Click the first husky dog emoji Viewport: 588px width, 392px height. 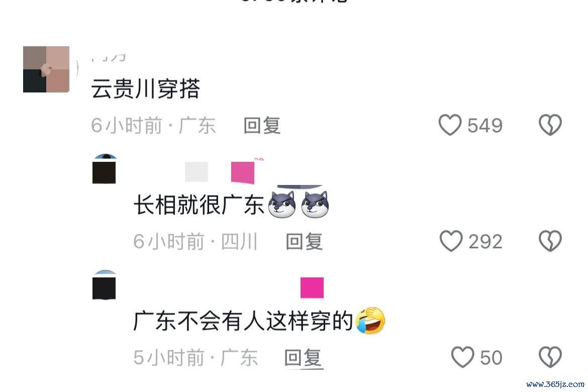click(281, 205)
